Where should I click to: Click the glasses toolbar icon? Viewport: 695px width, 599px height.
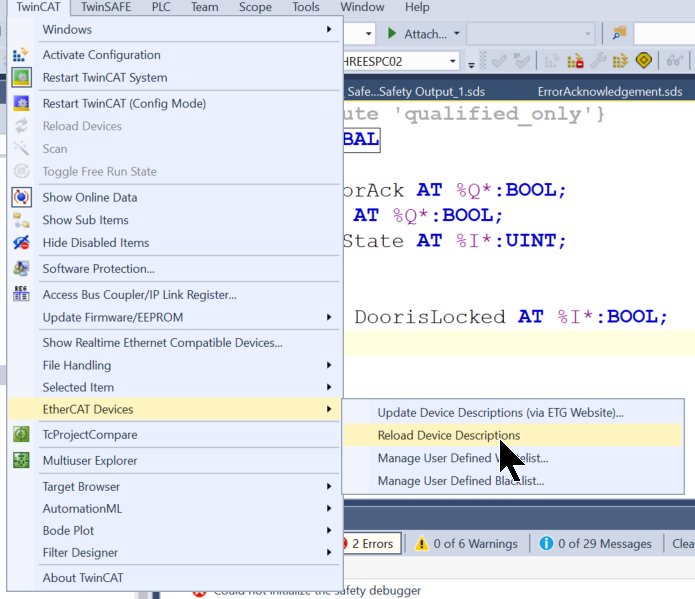[674, 61]
